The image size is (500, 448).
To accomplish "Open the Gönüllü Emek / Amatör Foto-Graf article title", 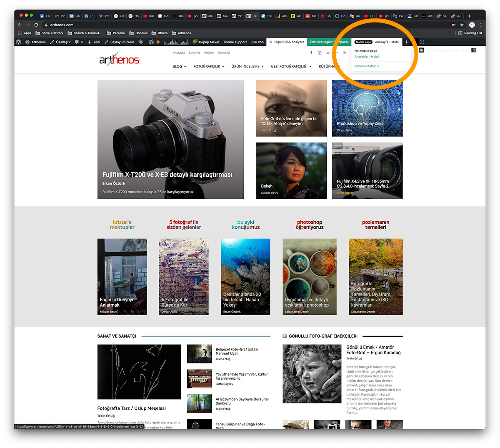I will [x=373, y=350].
